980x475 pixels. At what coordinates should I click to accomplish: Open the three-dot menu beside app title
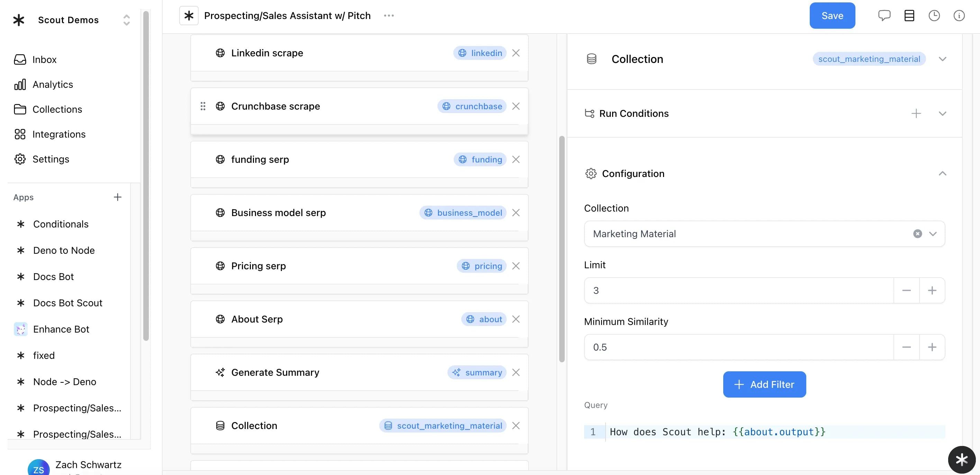point(389,16)
